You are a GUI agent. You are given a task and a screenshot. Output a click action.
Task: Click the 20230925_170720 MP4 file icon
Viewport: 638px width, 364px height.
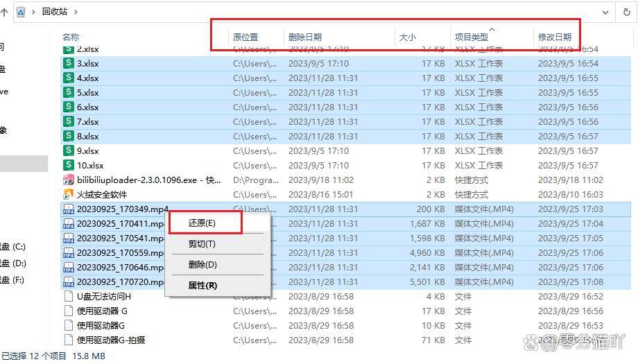coord(69,282)
